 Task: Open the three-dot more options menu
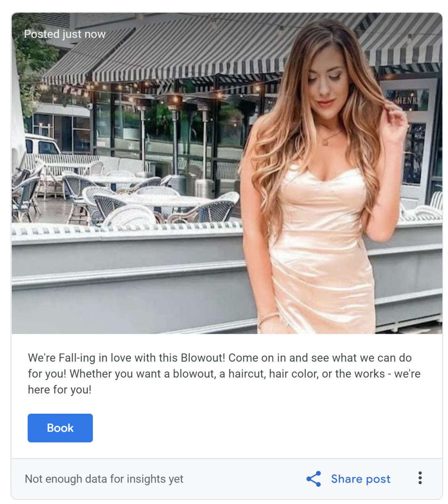tap(420, 478)
